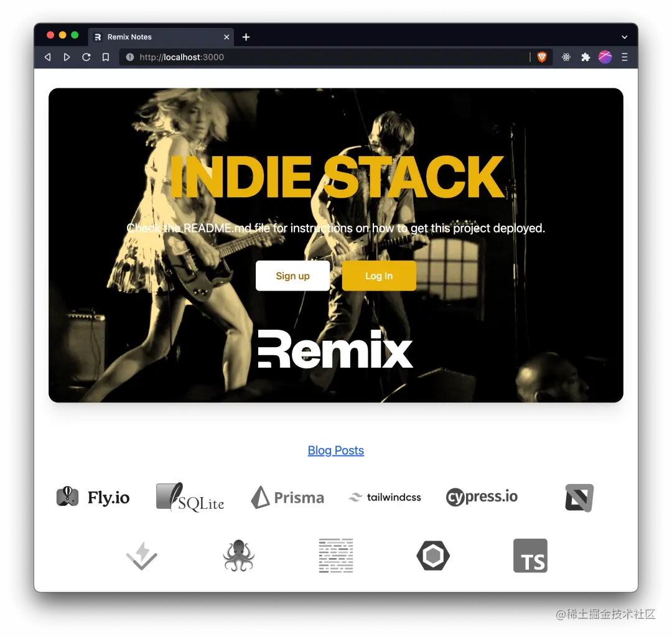
Task: Click the red window close button
Action: pos(50,35)
